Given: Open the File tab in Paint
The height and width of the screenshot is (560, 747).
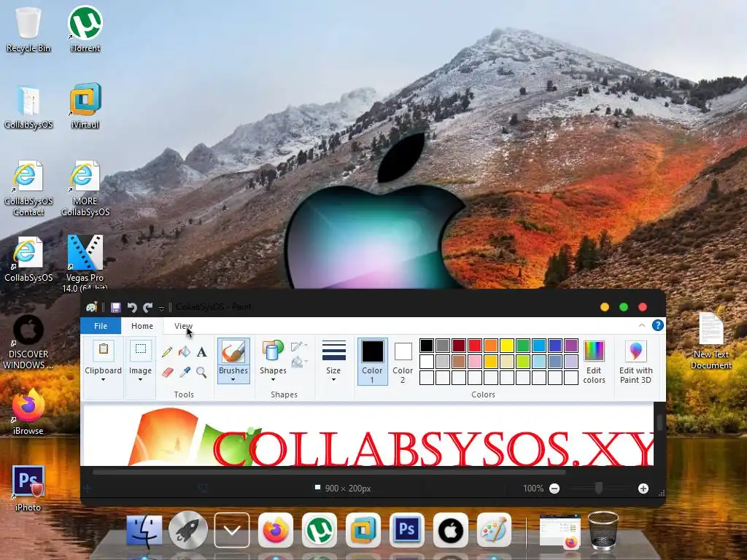Looking at the screenshot, I should pos(101,326).
